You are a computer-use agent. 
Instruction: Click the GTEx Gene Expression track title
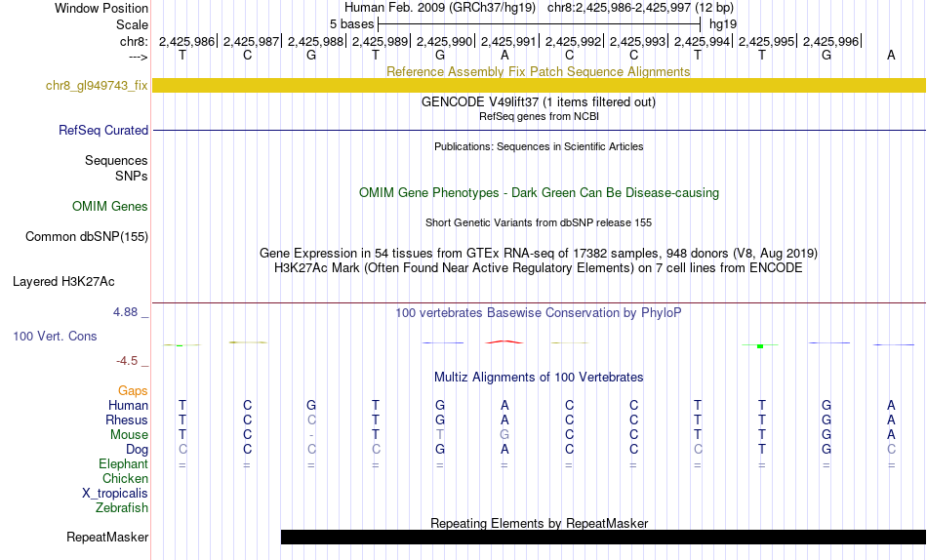click(539, 253)
